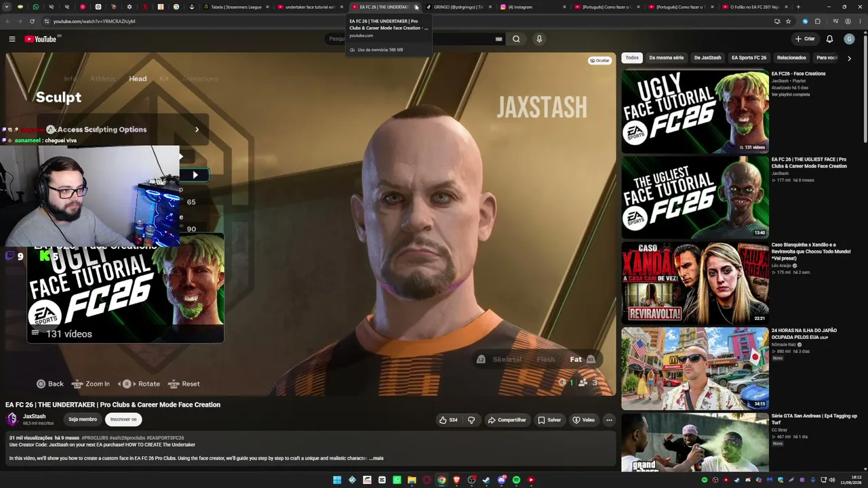Open the system tray volume icon
Screen dimensions: 868x488
pos(832,480)
